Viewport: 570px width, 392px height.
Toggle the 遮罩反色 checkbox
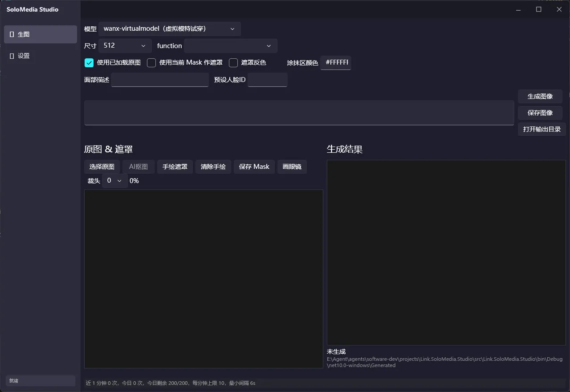coord(233,63)
